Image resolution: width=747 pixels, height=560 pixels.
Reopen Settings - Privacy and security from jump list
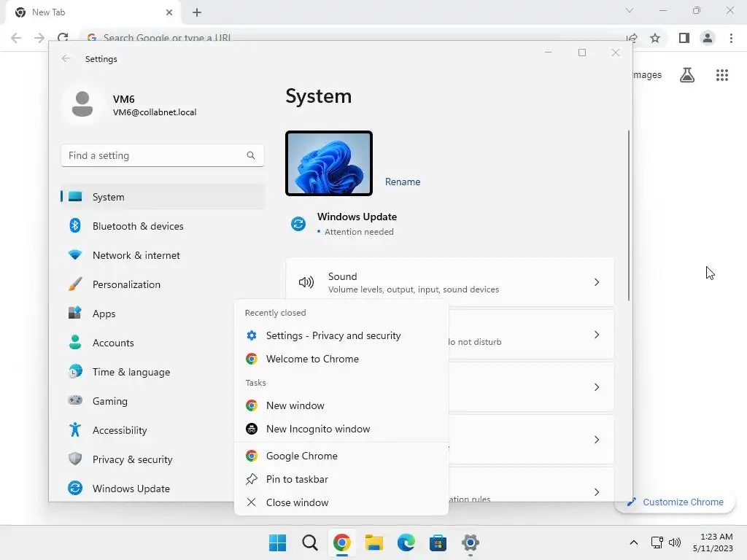(x=341, y=335)
